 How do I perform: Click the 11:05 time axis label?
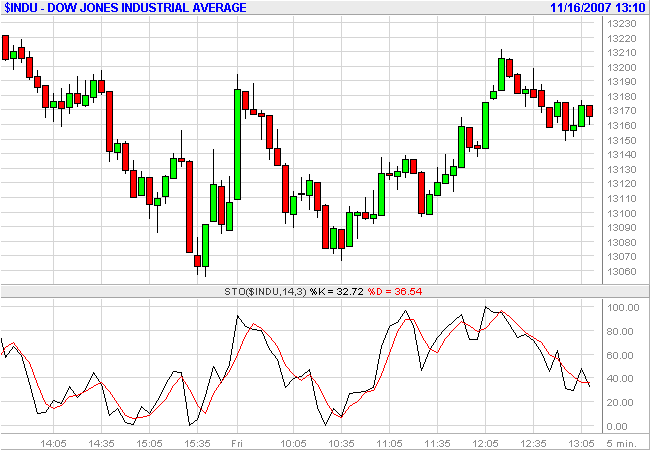tap(389, 444)
